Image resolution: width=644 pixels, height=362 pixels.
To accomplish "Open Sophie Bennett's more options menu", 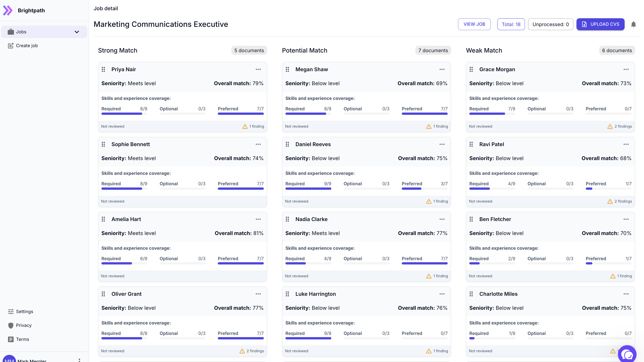I will pyautogui.click(x=258, y=144).
